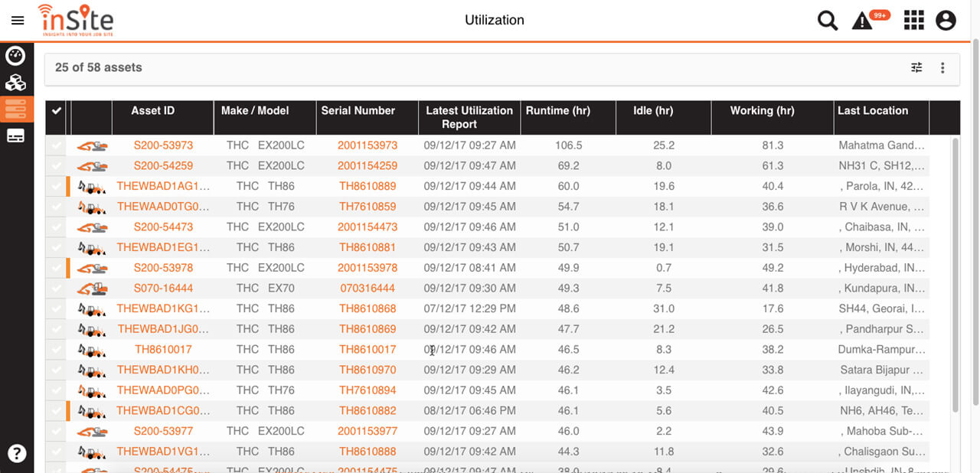
Task: Click excavator icon for S200-53978
Action: click(x=92, y=268)
